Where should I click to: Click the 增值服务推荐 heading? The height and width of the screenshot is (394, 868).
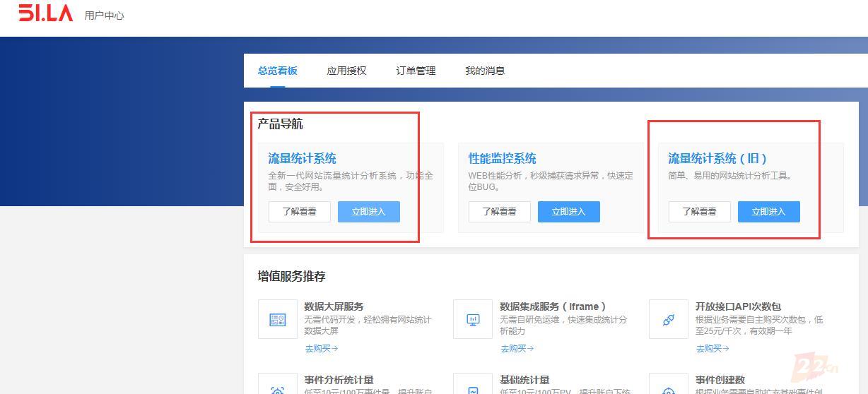[x=292, y=276]
